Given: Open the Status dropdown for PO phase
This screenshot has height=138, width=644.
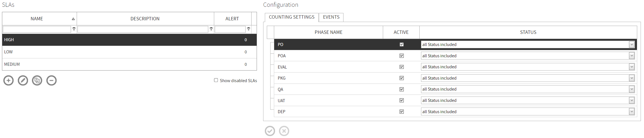Looking at the screenshot, I should click(632, 44).
